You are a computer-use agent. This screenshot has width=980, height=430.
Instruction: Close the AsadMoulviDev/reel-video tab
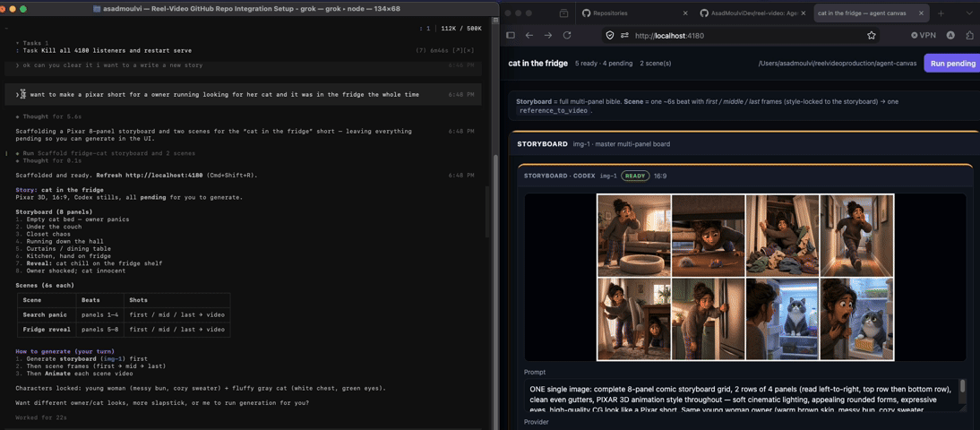pyautogui.click(x=804, y=13)
